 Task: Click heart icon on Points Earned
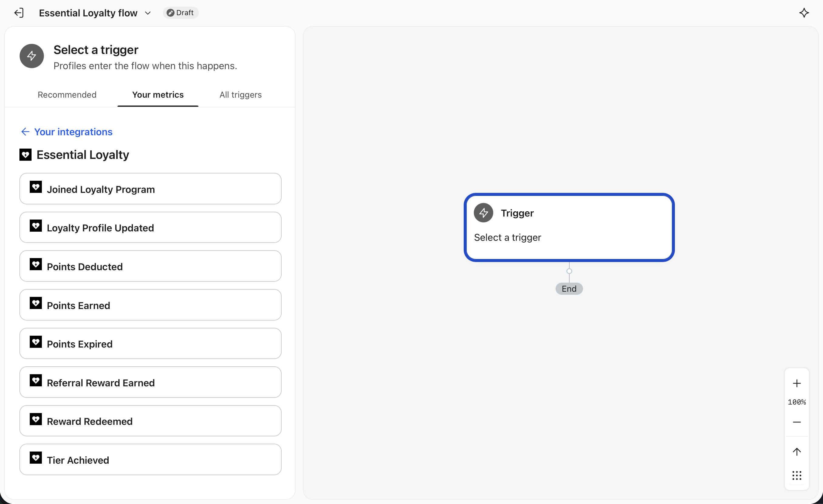[36, 303]
